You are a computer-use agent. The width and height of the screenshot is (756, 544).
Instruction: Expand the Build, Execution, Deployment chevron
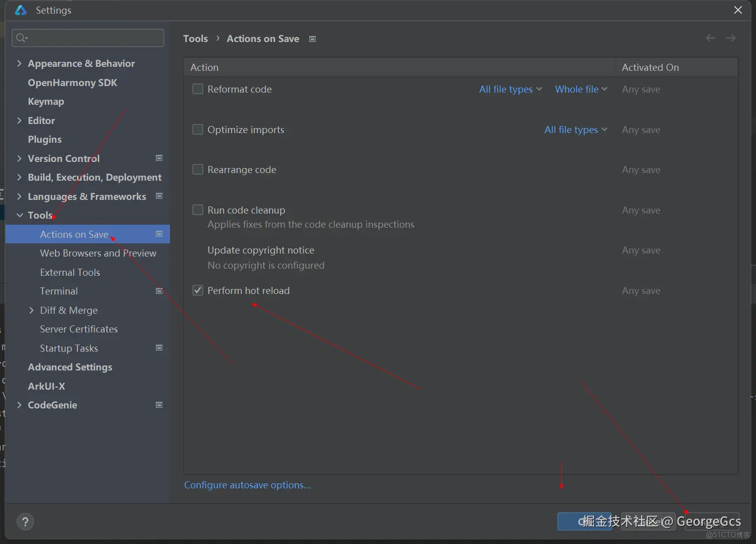[19, 177]
